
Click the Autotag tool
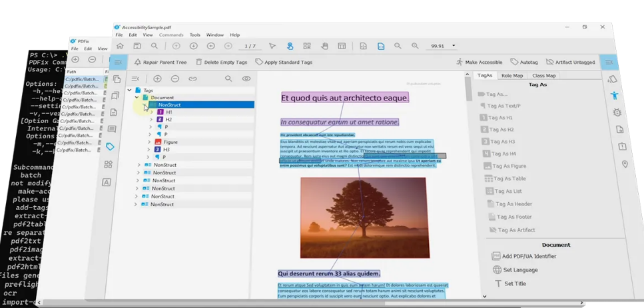pos(524,62)
